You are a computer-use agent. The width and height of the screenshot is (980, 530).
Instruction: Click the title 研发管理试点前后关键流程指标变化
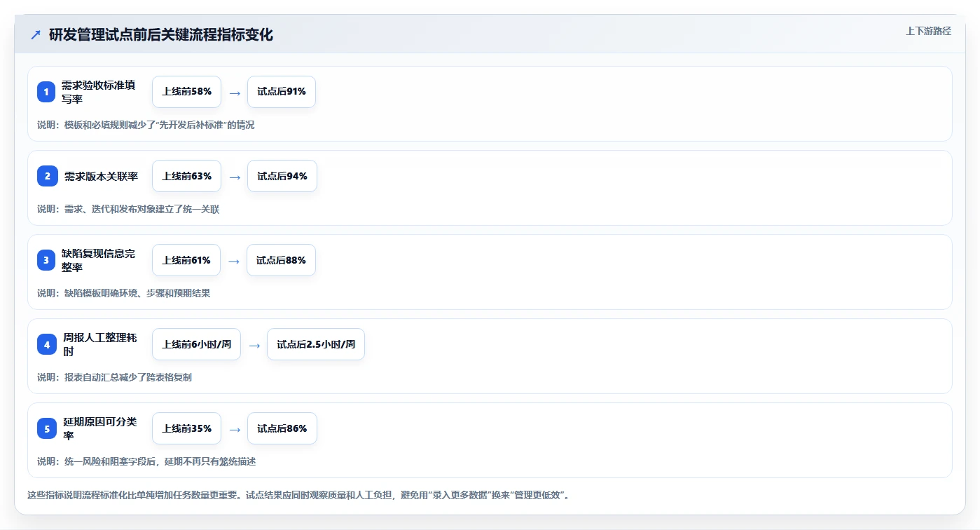coord(161,34)
